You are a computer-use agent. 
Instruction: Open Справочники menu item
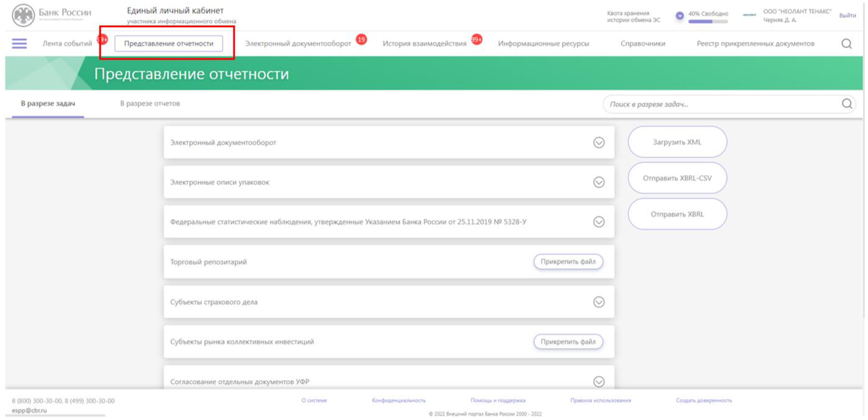[642, 44]
